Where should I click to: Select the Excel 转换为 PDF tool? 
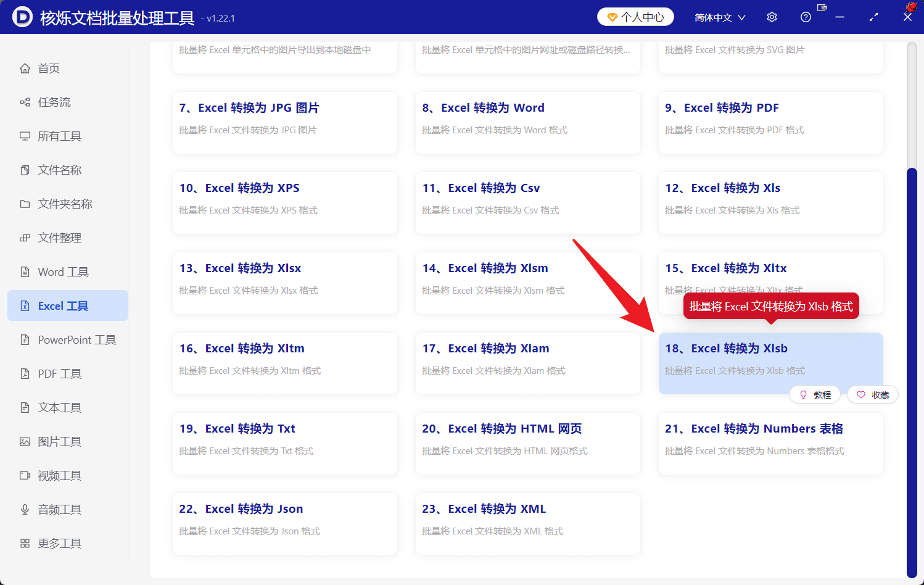click(771, 123)
